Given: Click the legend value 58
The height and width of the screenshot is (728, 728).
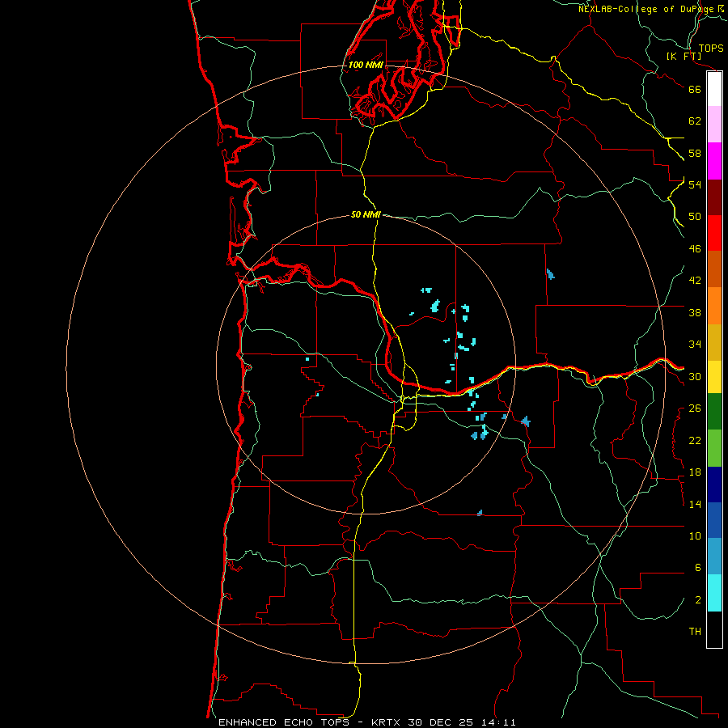Looking at the screenshot, I should [695, 153].
